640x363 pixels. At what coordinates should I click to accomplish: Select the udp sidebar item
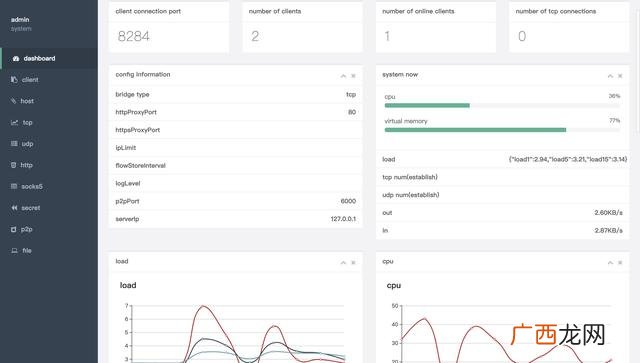click(49, 144)
